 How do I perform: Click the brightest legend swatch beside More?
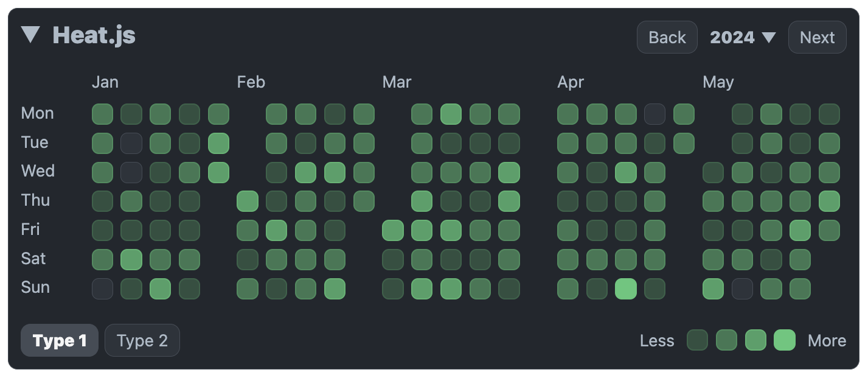click(x=784, y=340)
